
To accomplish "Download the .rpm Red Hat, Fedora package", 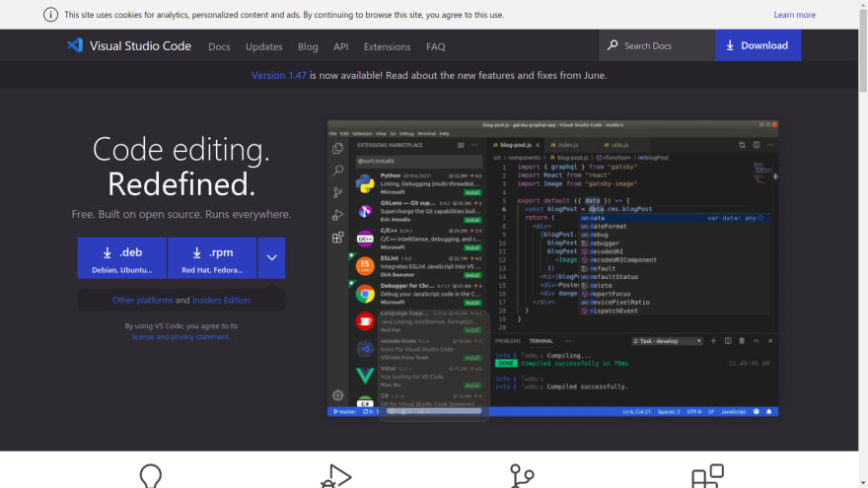I will [x=212, y=258].
